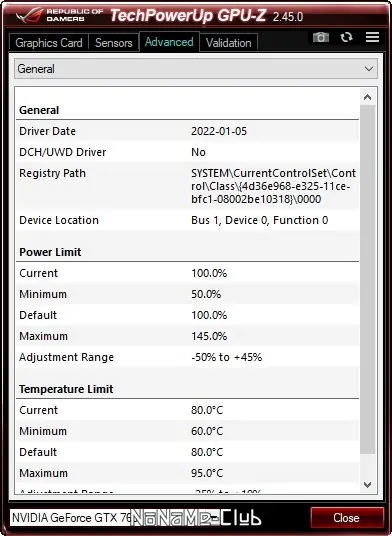This screenshot has height=536, width=392.
Task: Click the Close button
Action: [x=346, y=518]
